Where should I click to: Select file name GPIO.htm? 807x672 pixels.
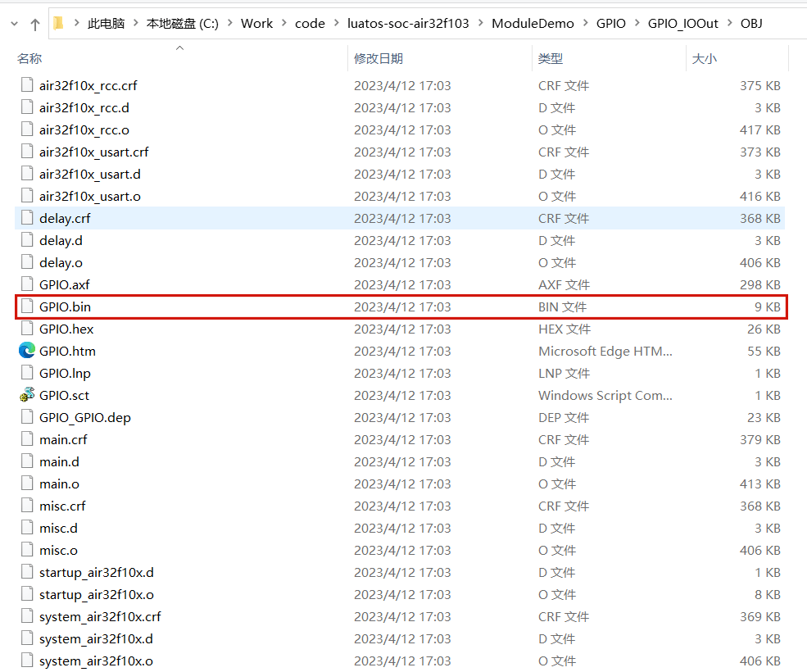tap(67, 352)
